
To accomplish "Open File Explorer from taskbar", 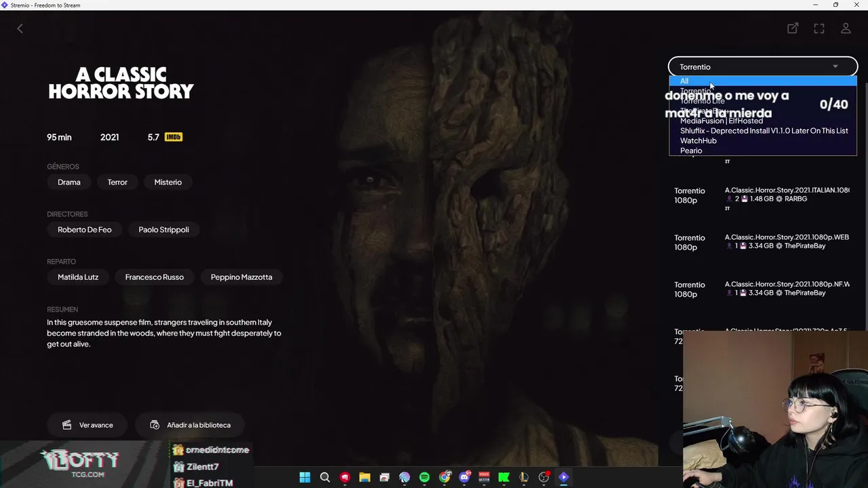I will [x=364, y=477].
